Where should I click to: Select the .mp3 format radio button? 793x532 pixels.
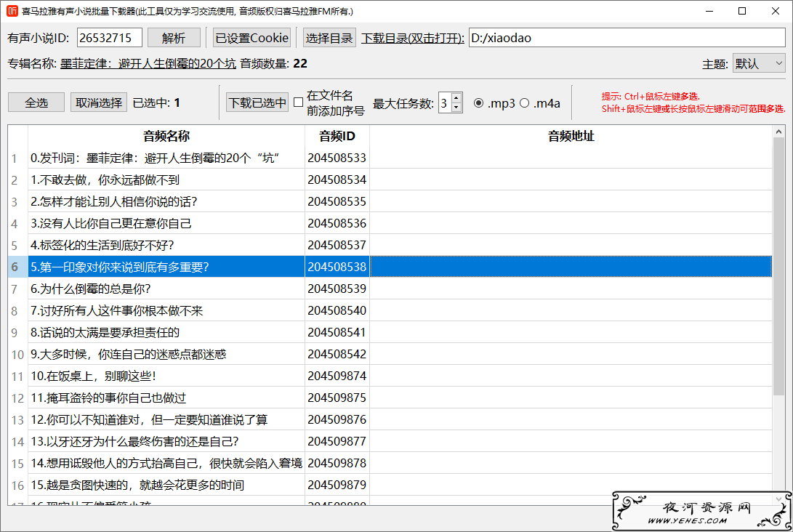(478, 103)
